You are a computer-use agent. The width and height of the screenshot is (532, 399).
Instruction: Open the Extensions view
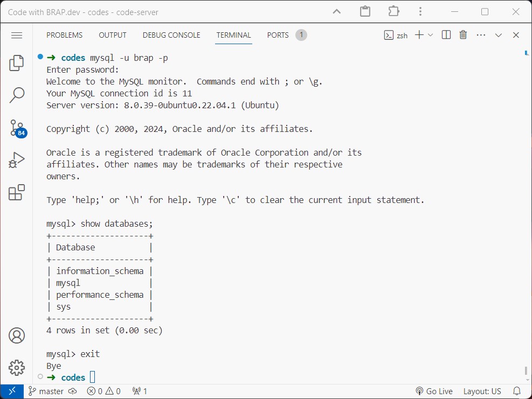click(16, 192)
